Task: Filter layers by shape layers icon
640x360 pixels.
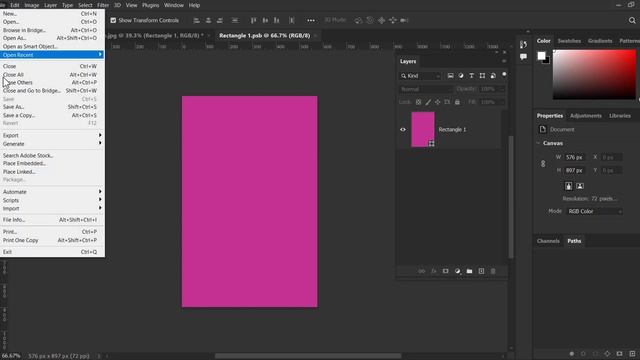Action: pyautogui.click(x=482, y=76)
